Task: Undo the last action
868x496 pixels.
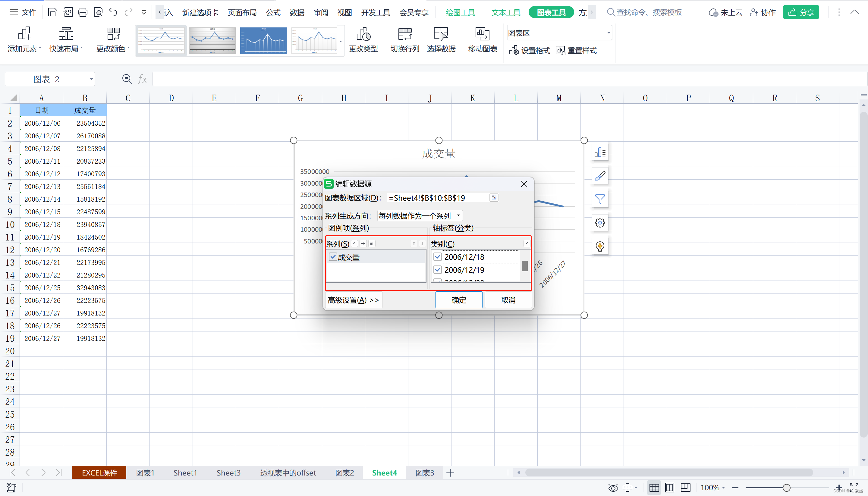Action: (x=113, y=13)
